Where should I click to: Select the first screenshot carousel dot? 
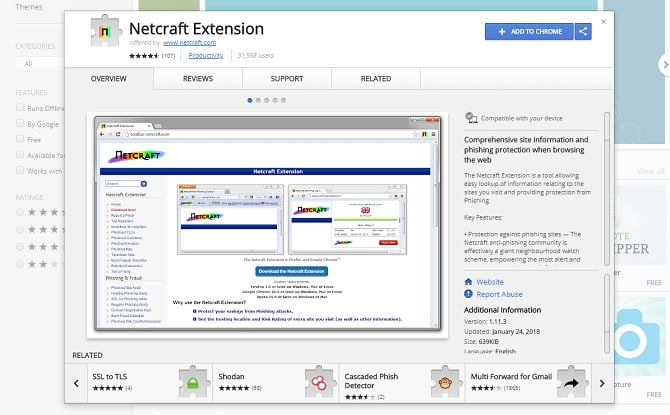point(250,100)
